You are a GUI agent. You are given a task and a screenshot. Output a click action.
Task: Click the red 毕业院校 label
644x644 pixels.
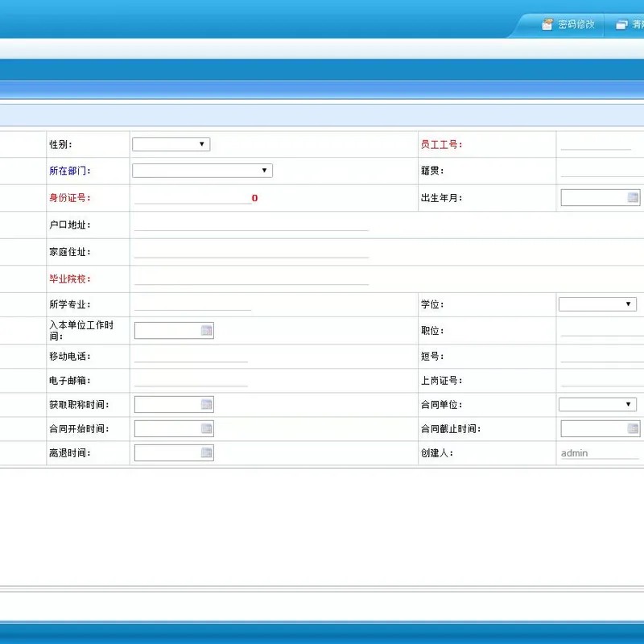70,279
